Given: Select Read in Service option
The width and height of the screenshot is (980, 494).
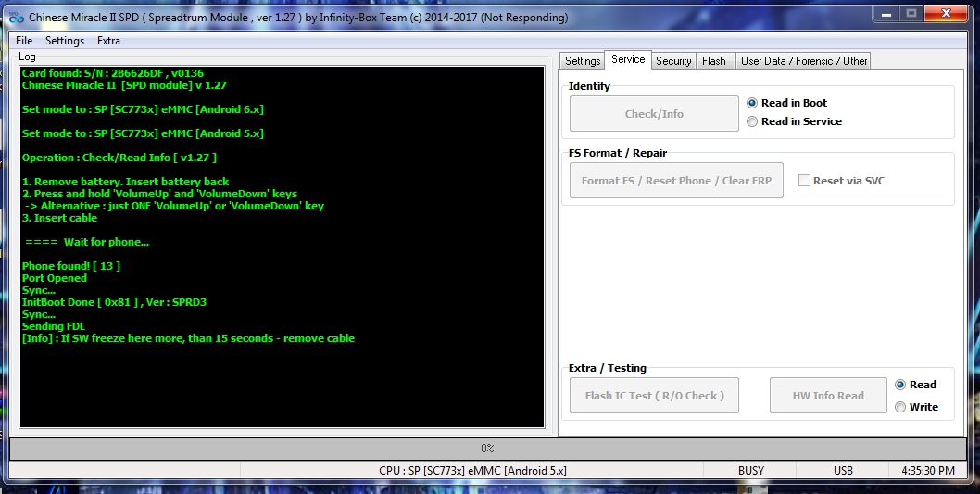Looking at the screenshot, I should (x=795, y=121).
